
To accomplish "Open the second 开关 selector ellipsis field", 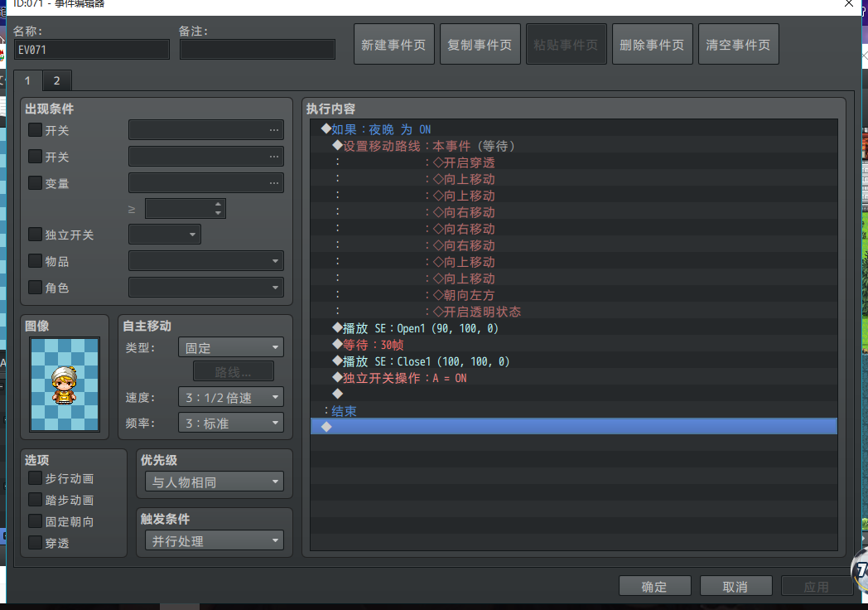I will [x=206, y=157].
